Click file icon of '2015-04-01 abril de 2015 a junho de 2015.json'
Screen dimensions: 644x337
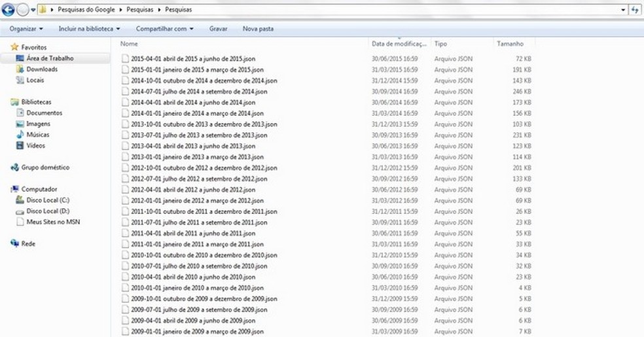pos(125,59)
